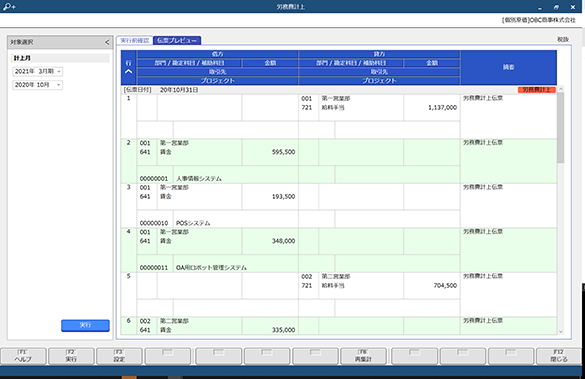Click the scroll-down arrow of the voucher list
585x379 pixels.
point(560,331)
